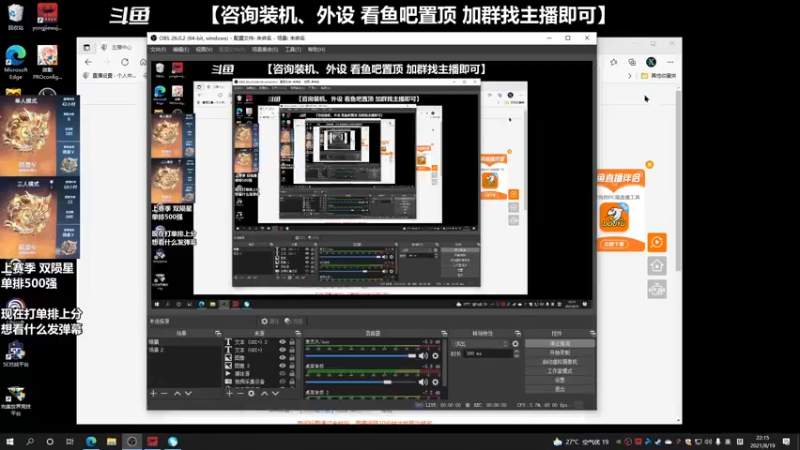Close the Douyu 直播伴侣 floating ad

click(x=649, y=164)
